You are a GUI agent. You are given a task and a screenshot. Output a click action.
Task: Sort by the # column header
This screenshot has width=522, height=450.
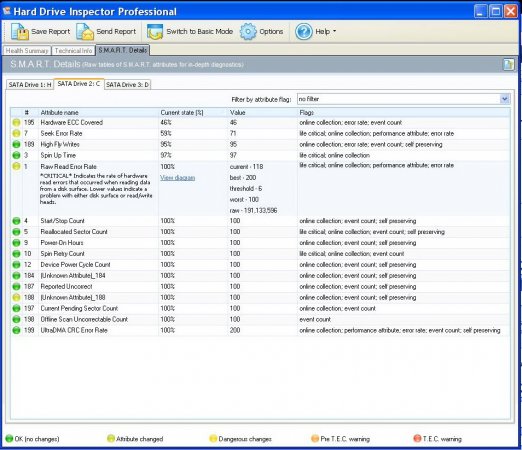click(27, 112)
